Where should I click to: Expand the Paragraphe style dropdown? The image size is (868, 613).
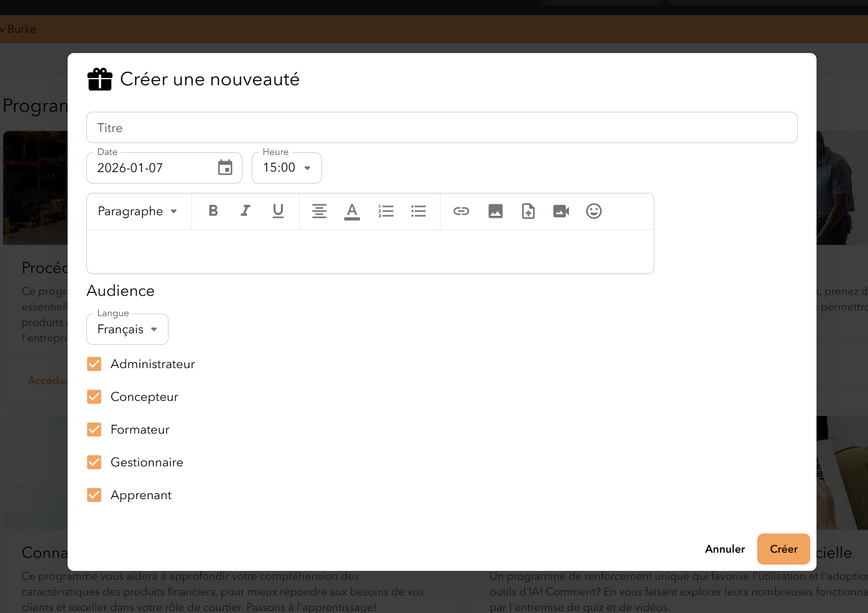(x=138, y=211)
